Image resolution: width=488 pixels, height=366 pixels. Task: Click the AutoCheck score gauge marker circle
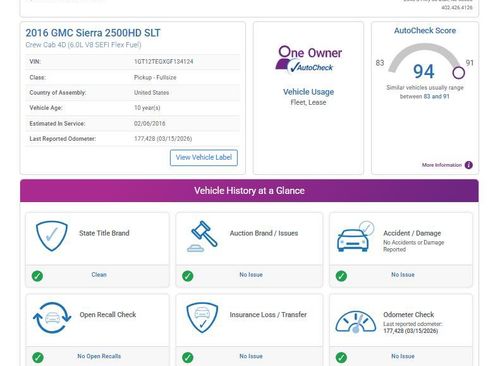[459, 73]
